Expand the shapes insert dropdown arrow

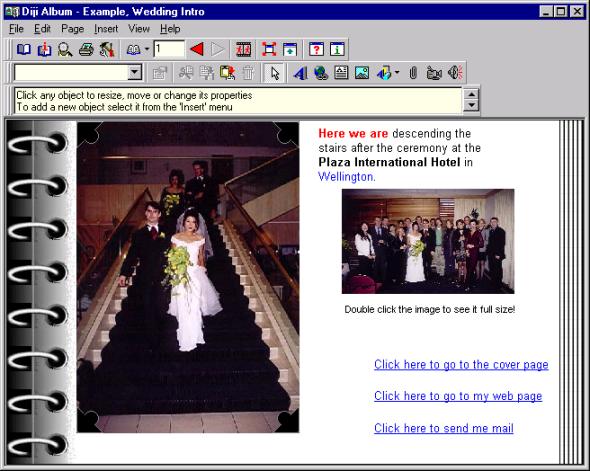tap(397, 72)
